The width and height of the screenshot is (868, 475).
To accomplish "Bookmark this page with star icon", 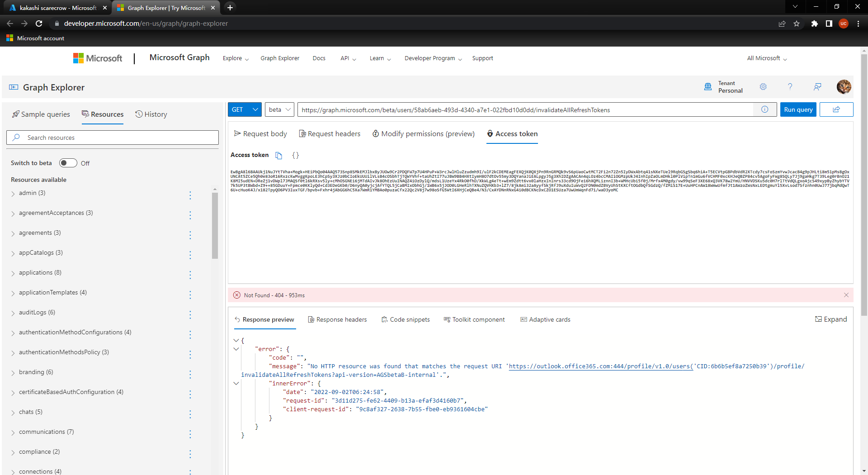I will pos(797,24).
